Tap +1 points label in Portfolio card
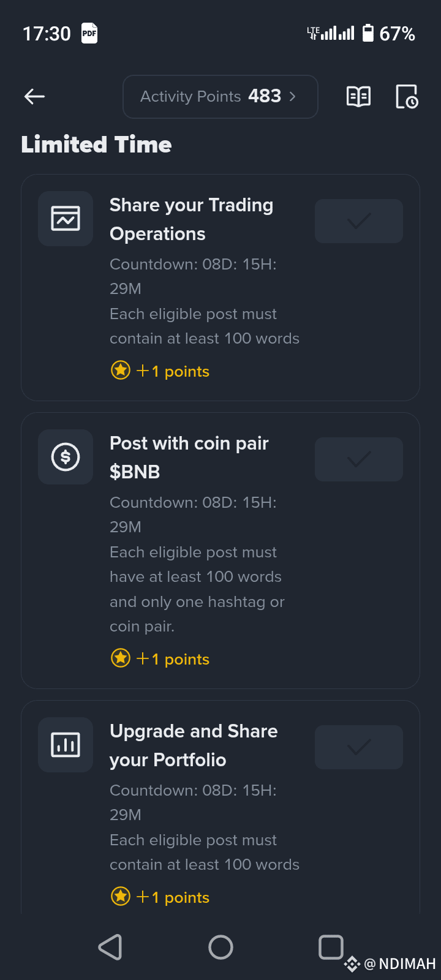The height and width of the screenshot is (980, 441). point(173,897)
